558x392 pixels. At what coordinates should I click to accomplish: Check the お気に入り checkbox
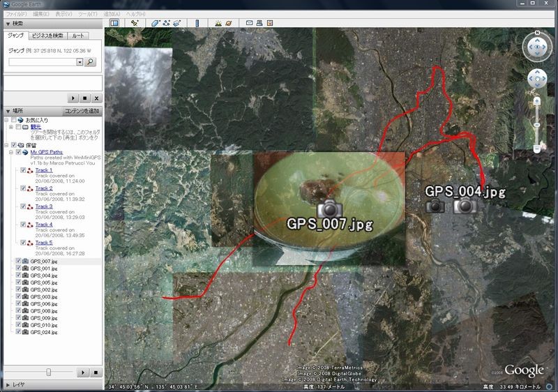(13, 120)
